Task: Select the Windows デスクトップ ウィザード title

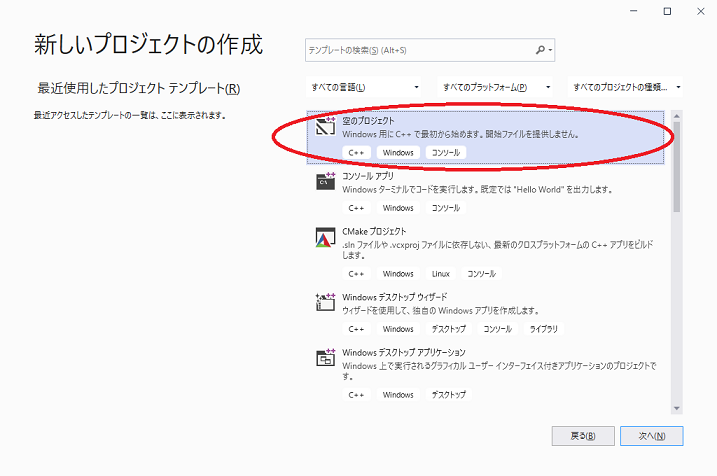Action: point(395,297)
